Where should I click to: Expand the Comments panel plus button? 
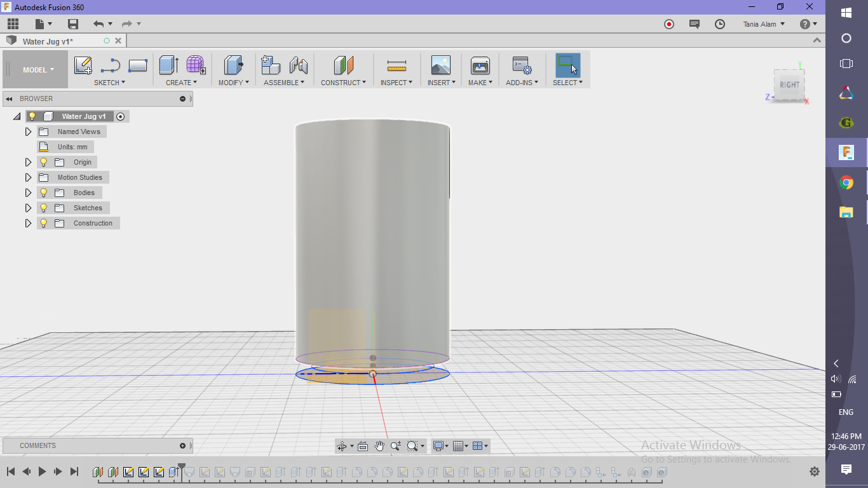pos(182,446)
